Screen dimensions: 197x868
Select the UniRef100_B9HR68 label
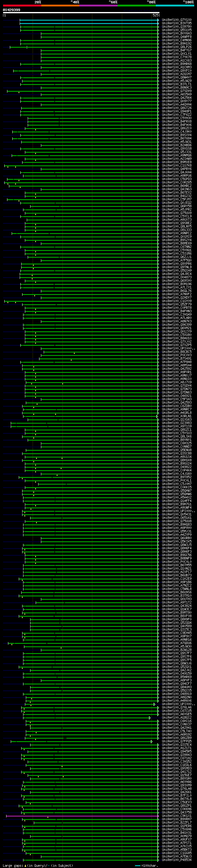point(177,64)
